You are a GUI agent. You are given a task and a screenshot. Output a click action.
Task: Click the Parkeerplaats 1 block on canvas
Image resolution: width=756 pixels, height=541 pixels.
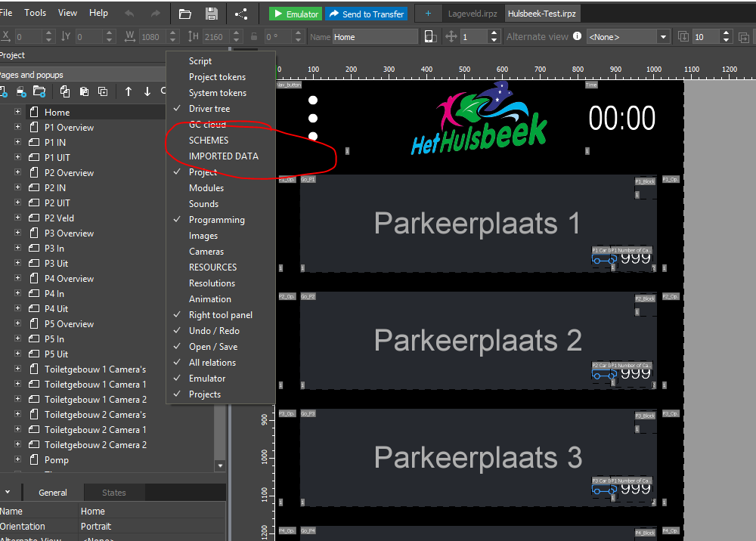point(478,224)
